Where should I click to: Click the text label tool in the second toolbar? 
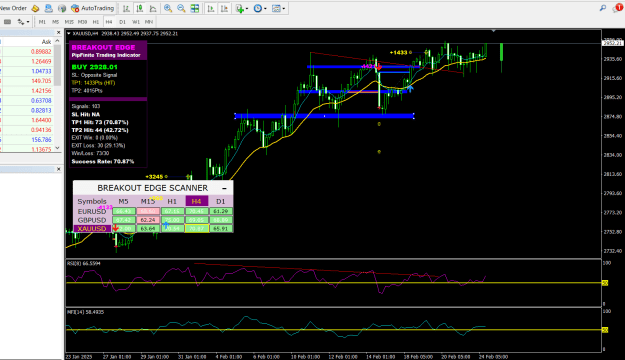click(7, 22)
